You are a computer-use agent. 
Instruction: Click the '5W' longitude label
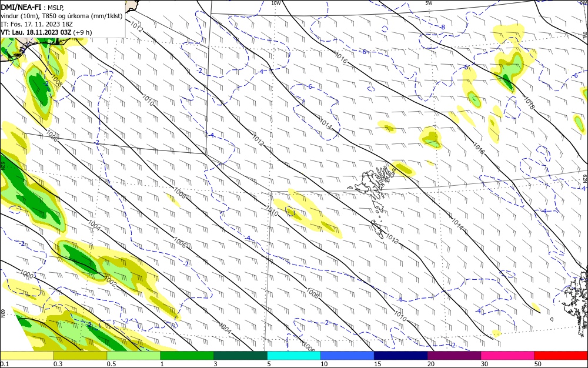[x=429, y=3]
